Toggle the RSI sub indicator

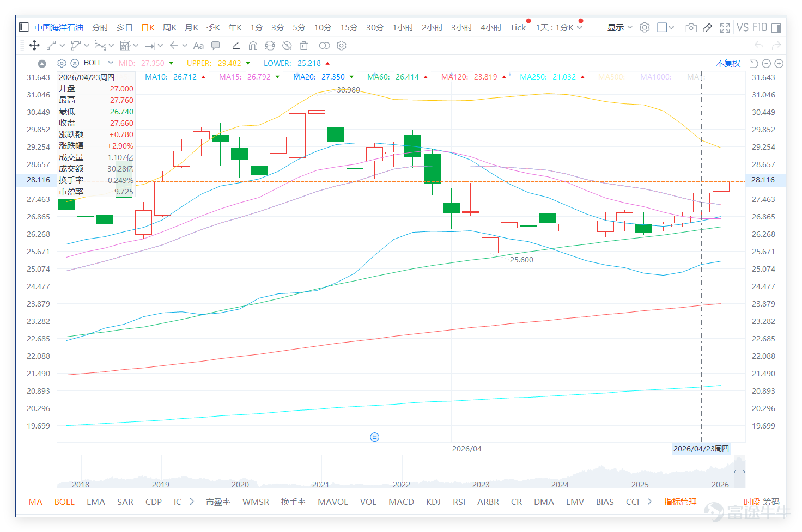coord(459,502)
